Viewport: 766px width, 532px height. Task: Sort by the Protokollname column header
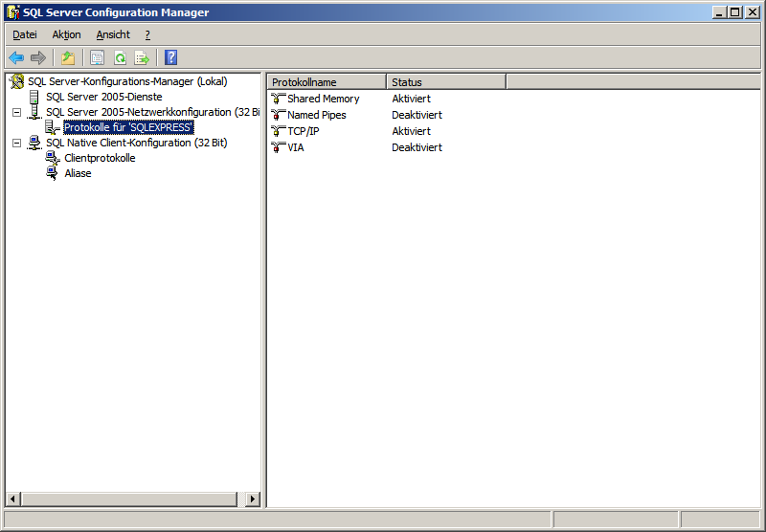(x=326, y=82)
